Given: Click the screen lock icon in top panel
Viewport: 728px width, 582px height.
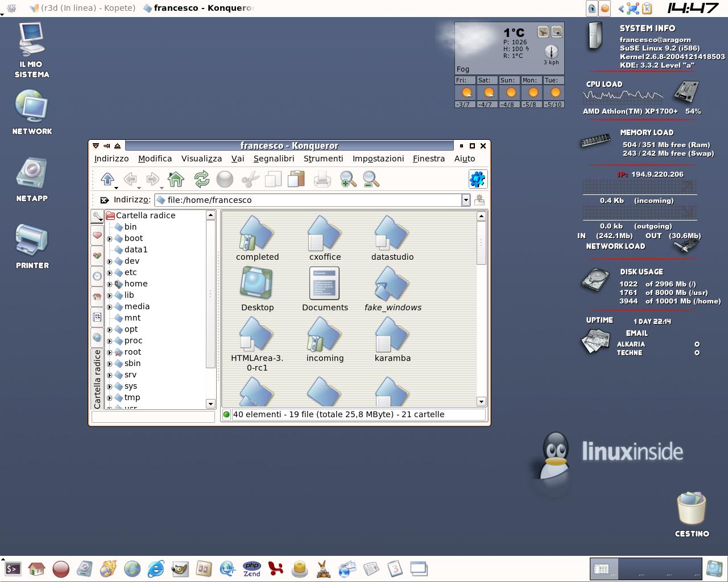Looking at the screenshot, I should (x=592, y=9).
